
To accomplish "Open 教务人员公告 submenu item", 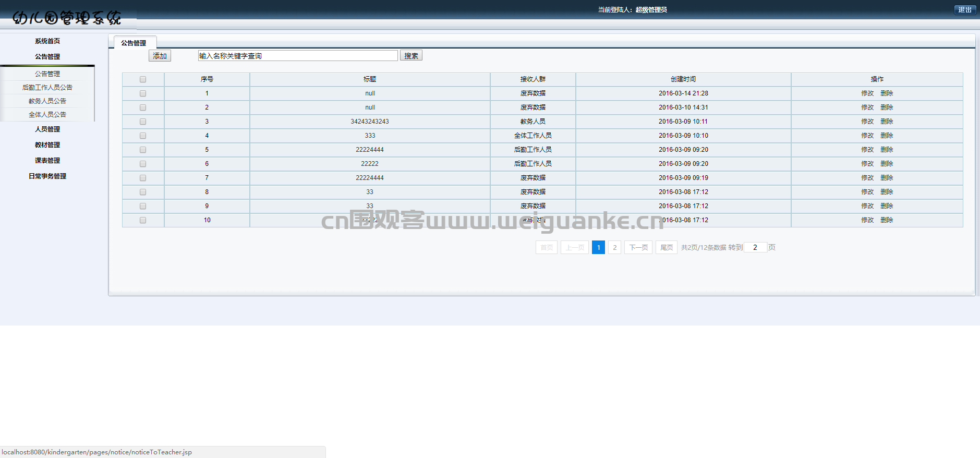I will coord(47,101).
